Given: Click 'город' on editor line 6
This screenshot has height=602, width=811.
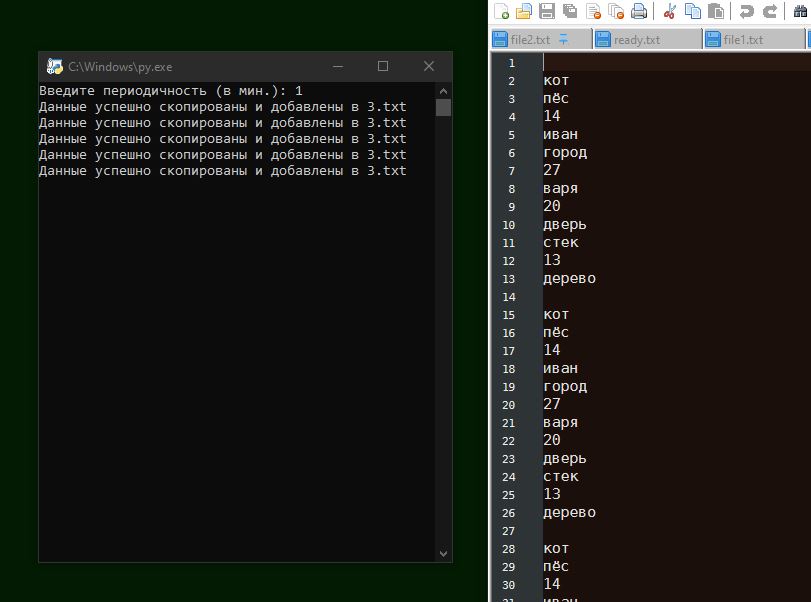Looking at the screenshot, I should click(x=565, y=153).
